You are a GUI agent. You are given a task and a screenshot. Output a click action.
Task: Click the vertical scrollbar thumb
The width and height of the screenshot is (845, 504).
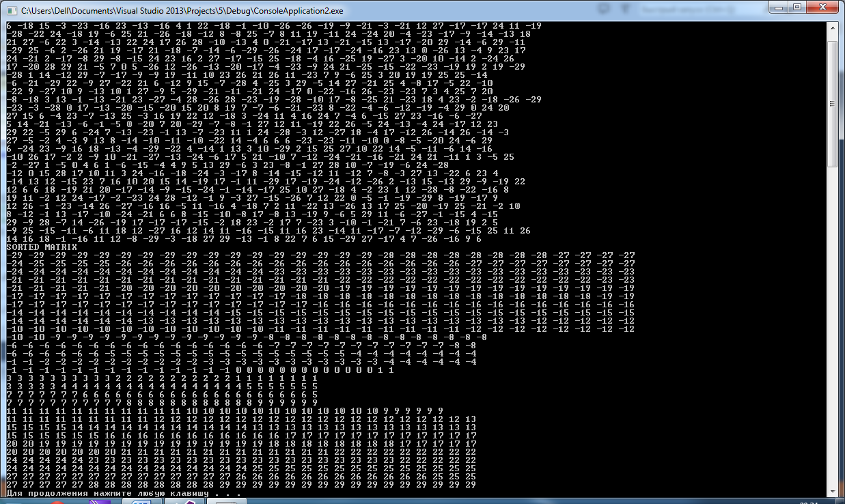[x=832, y=102]
